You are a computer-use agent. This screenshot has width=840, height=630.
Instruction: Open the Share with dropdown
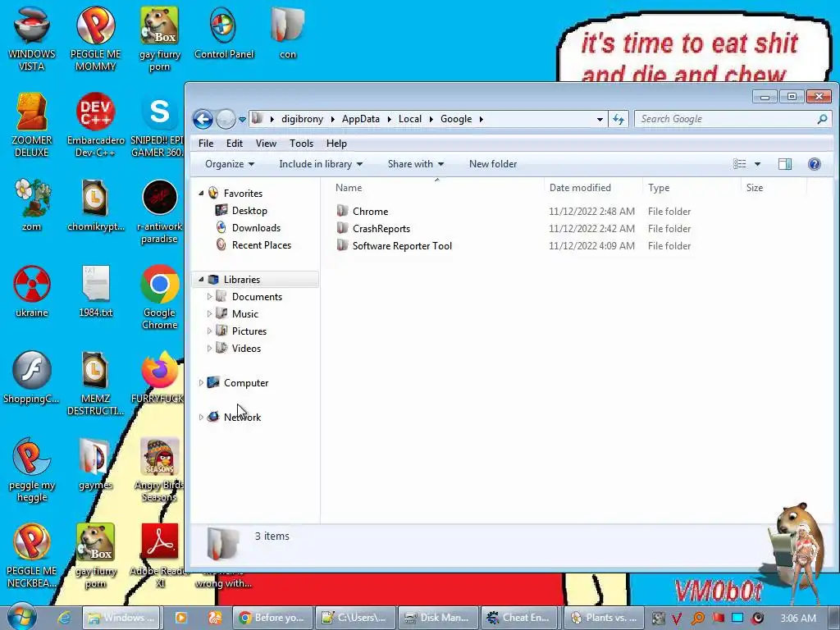coord(416,164)
